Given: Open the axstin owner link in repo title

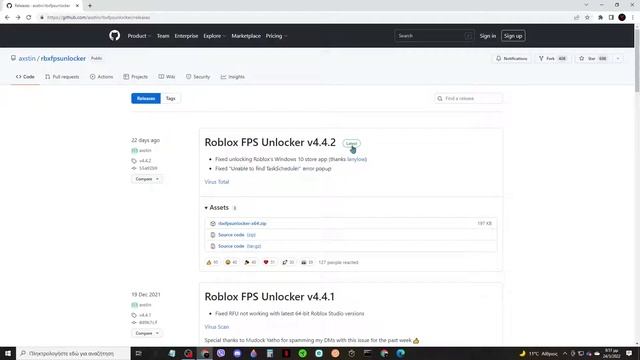Looking at the screenshot, I should click(27, 58).
